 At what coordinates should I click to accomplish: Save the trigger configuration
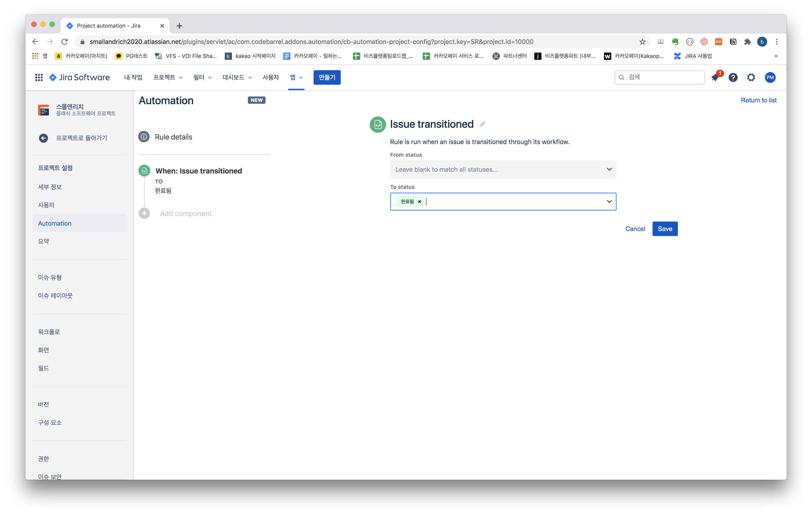[x=665, y=229]
